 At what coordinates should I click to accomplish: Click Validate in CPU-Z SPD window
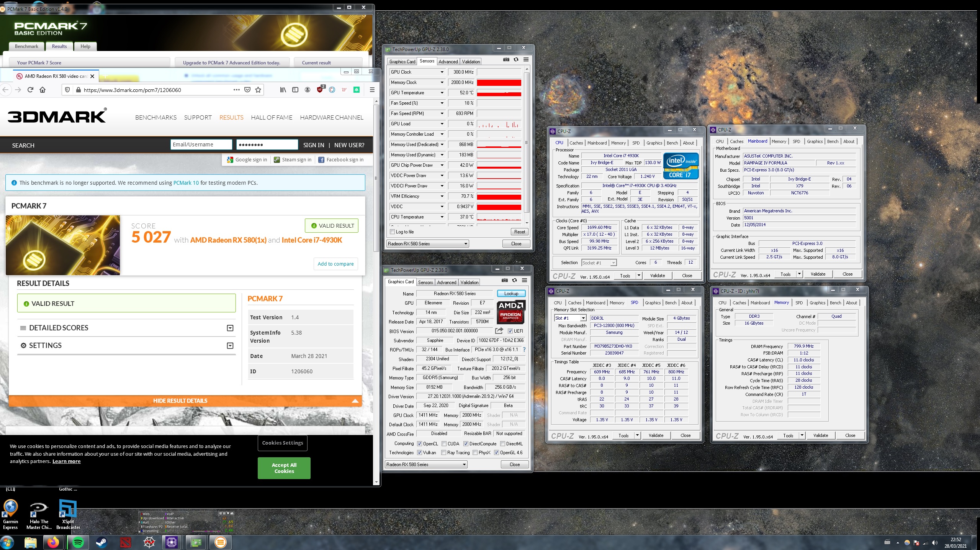point(656,435)
